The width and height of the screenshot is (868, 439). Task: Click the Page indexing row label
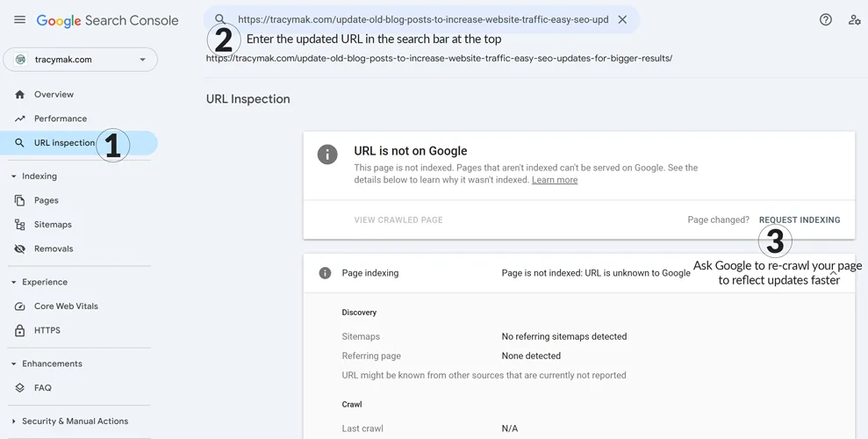click(370, 273)
